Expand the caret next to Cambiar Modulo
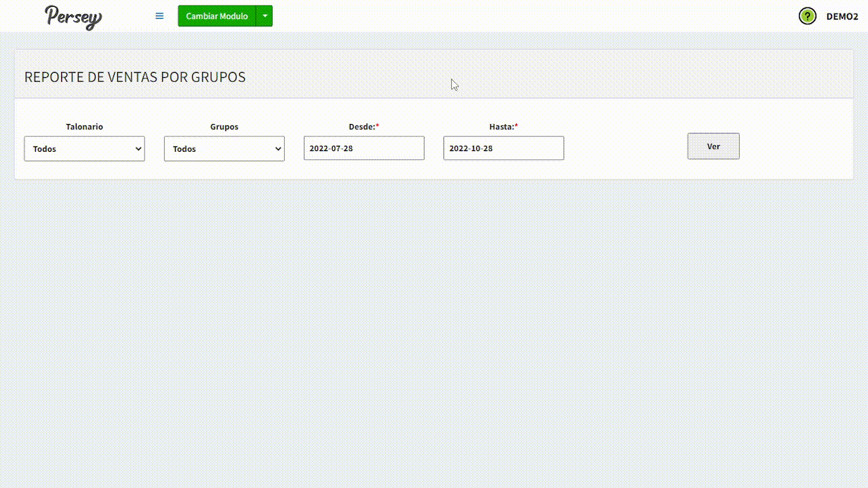 pos(264,16)
